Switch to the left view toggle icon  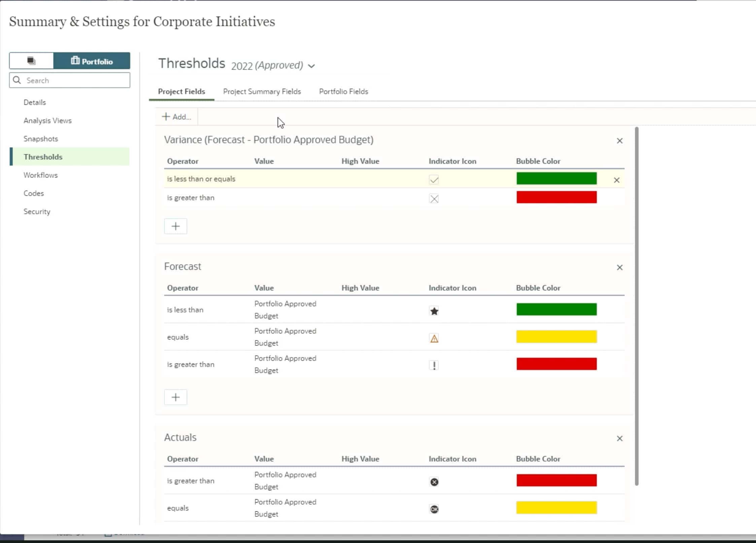[x=31, y=61]
